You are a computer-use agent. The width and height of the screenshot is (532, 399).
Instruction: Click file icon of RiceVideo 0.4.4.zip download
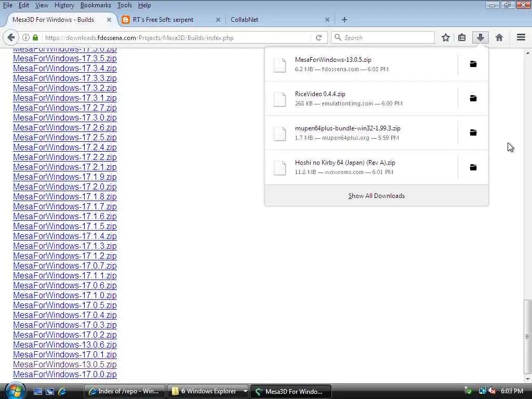(x=280, y=99)
